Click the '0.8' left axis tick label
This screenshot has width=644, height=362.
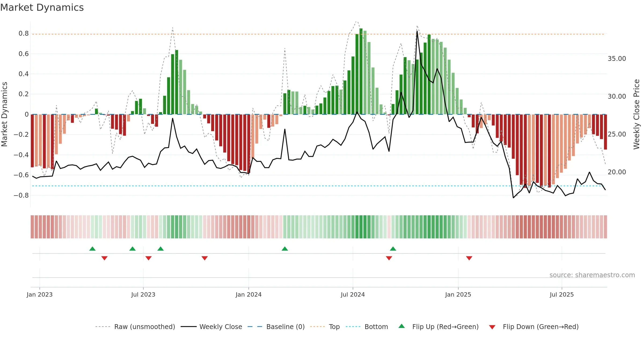(x=24, y=34)
